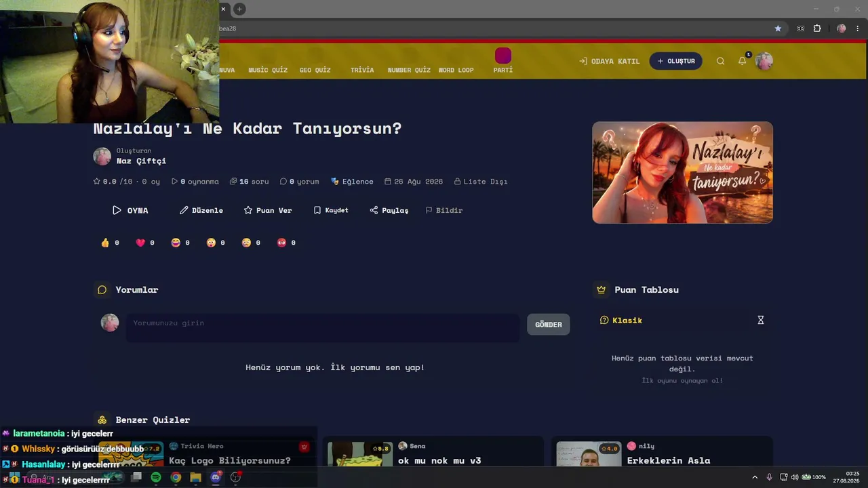Show hidden system tray icons
Screen dimensions: 868x488
[755, 477]
